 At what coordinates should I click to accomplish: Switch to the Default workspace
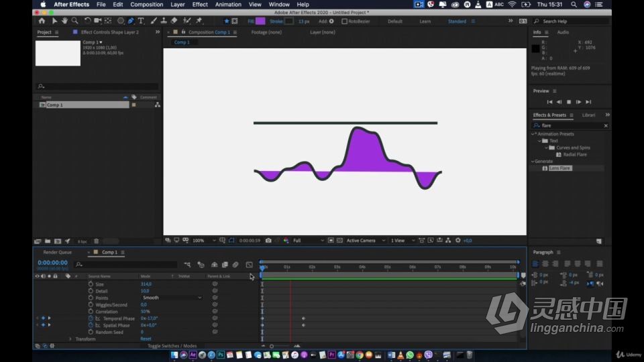pyautogui.click(x=395, y=21)
